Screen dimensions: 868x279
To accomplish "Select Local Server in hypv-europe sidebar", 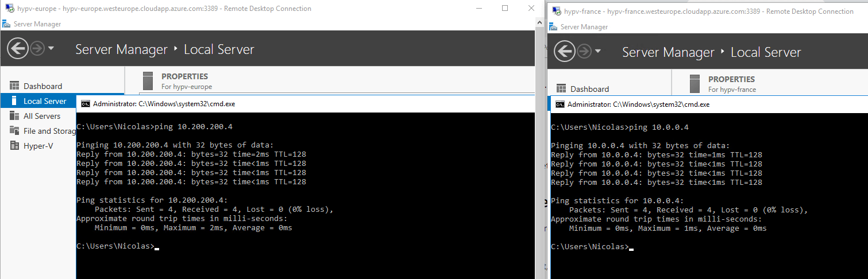I will [x=62, y=101].
